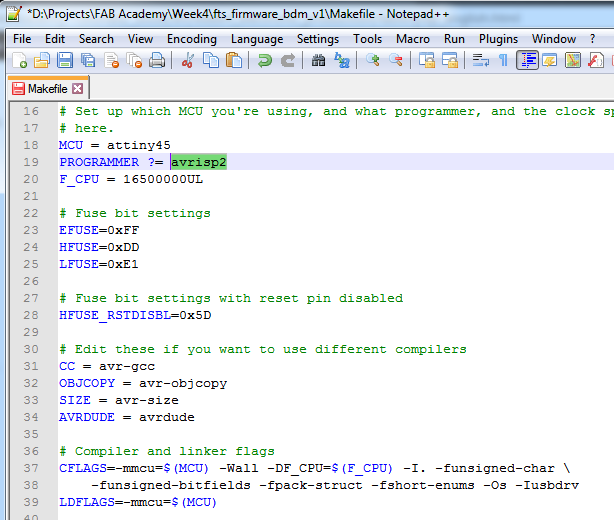The width and height of the screenshot is (614, 520).
Task: Open the Language menu
Action: pos(257,39)
